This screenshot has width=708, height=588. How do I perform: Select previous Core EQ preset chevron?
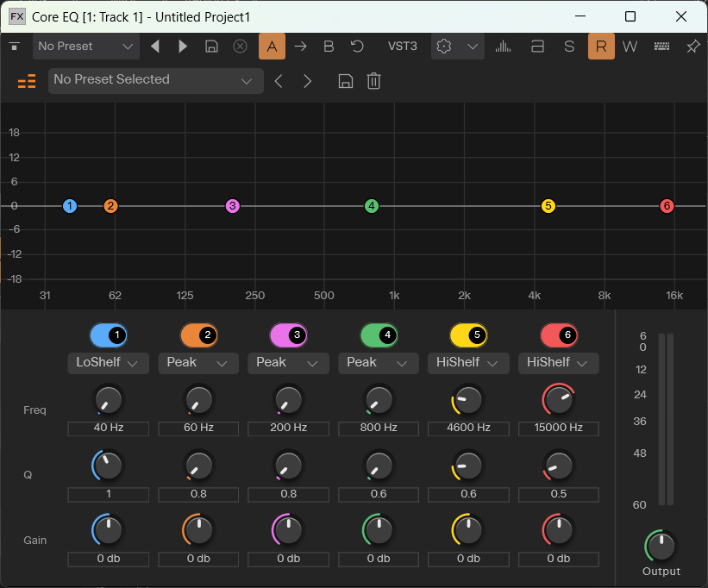(x=279, y=81)
